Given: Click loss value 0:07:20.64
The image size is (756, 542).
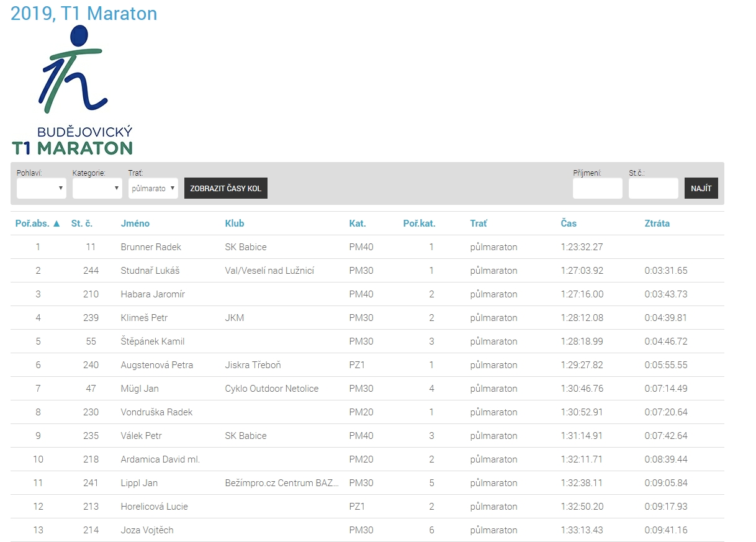Looking at the screenshot, I should click(666, 412).
